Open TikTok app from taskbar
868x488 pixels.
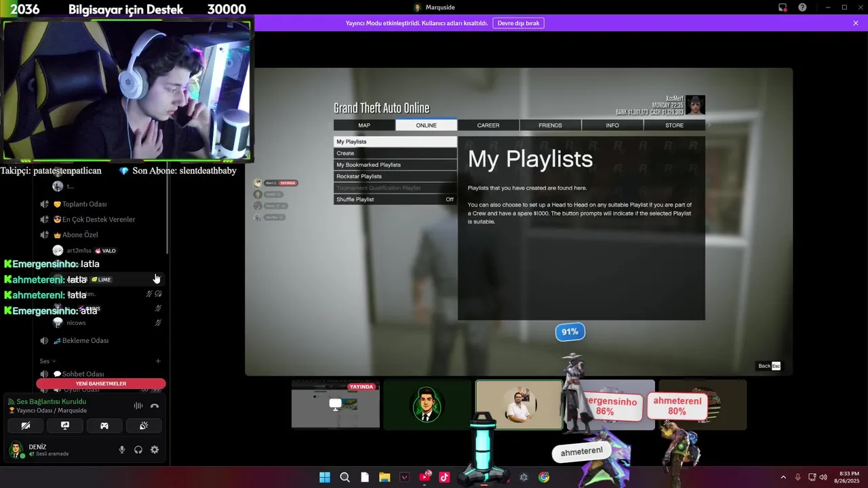pyautogui.click(x=444, y=477)
